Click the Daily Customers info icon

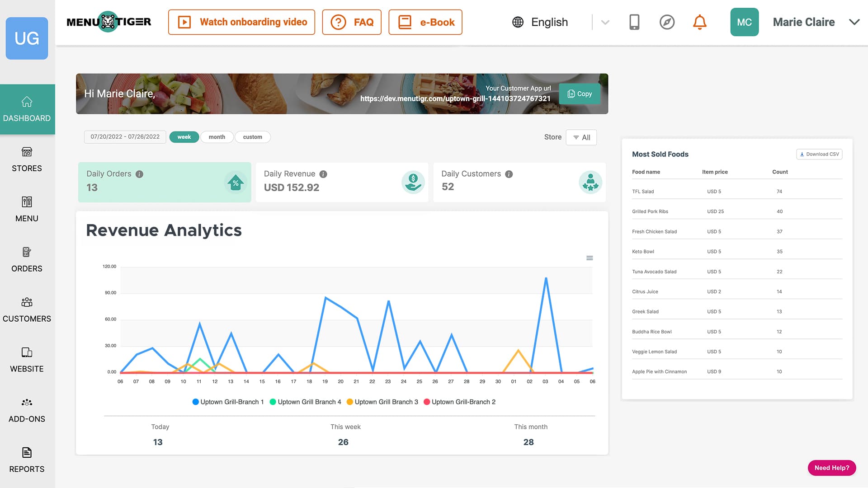click(509, 174)
